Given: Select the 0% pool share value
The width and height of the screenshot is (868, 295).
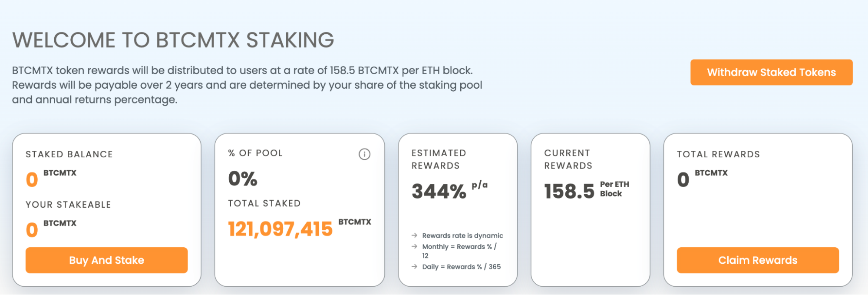Looking at the screenshot, I should click(x=243, y=179).
